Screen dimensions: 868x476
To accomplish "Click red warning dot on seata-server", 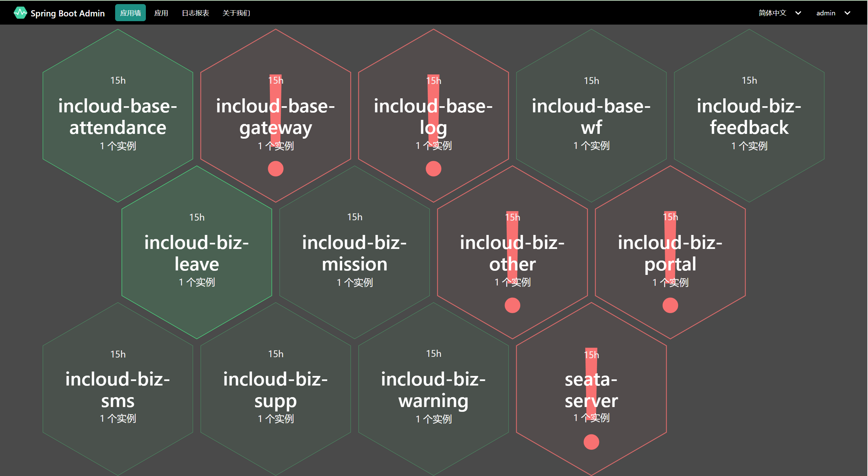I will (591, 442).
